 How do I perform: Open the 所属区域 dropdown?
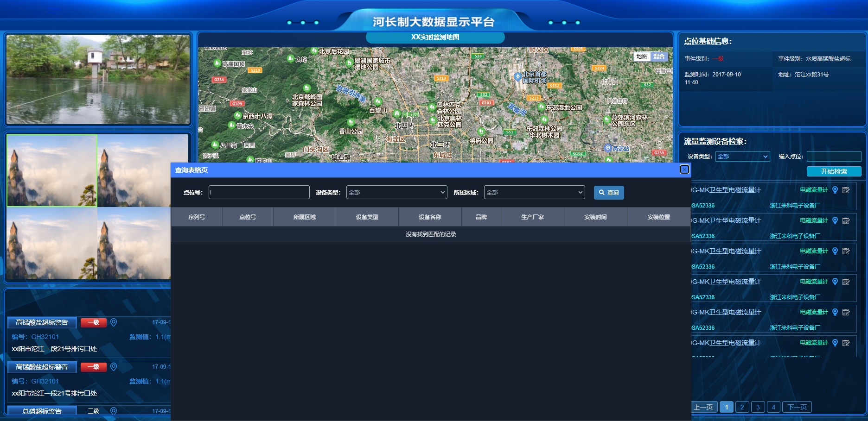click(x=535, y=192)
